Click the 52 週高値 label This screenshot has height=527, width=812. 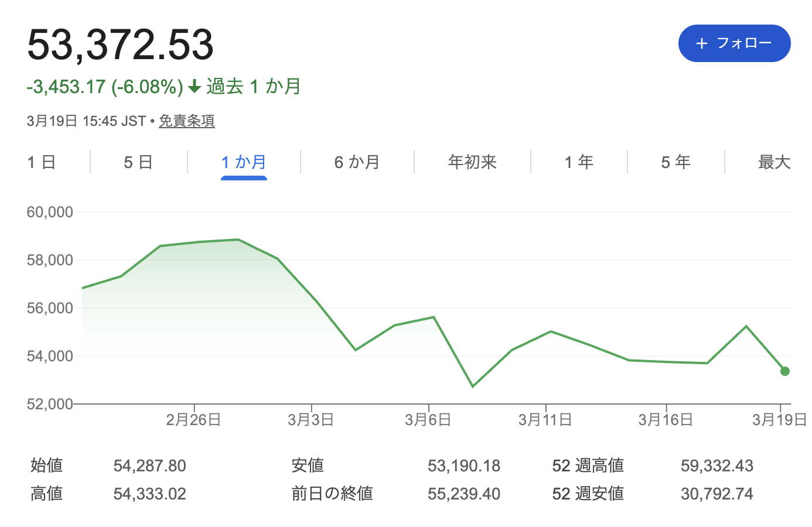[x=588, y=466]
